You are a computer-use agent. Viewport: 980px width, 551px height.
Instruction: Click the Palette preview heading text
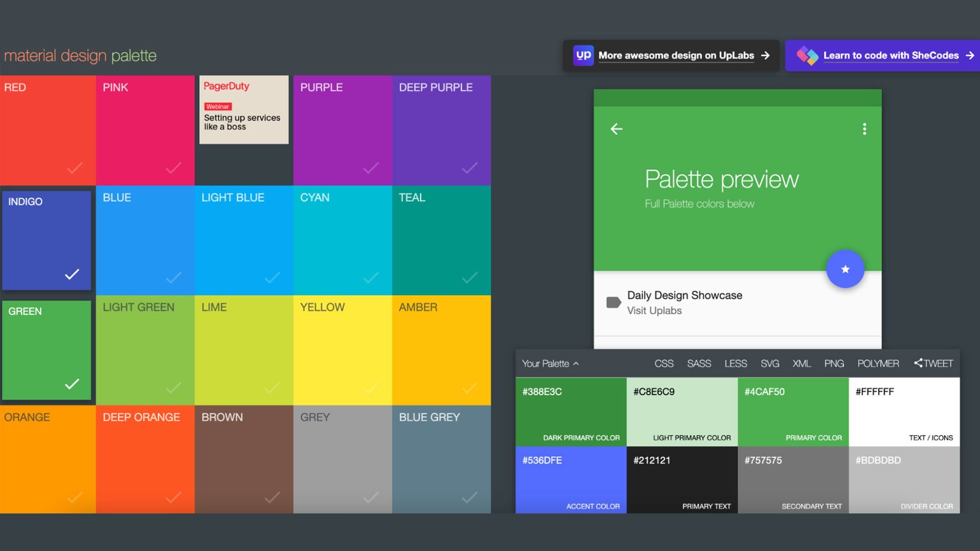click(x=722, y=179)
